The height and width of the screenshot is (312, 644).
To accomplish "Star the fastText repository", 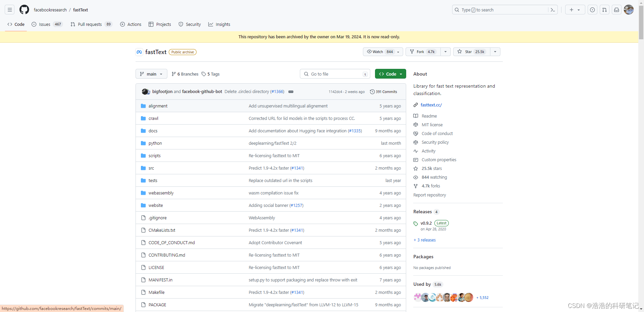I will coord(472,52).
